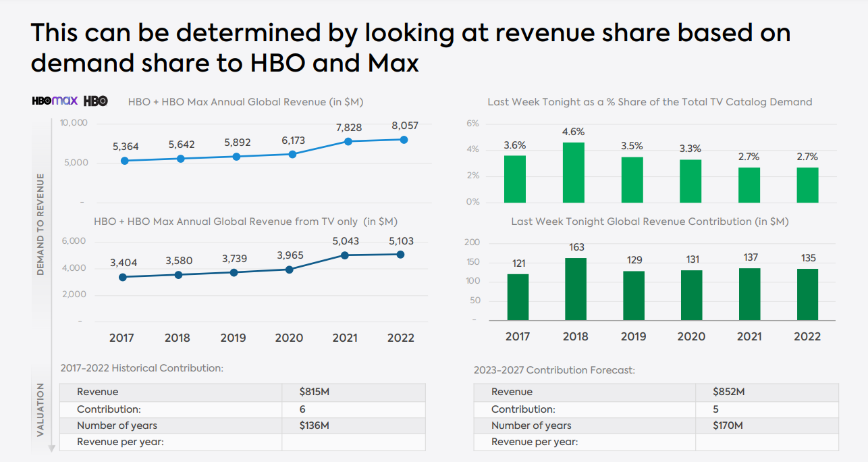This screenshot has width=868, height=462.
Task: Click the $170M table cell
Action: tap(767, 426)
